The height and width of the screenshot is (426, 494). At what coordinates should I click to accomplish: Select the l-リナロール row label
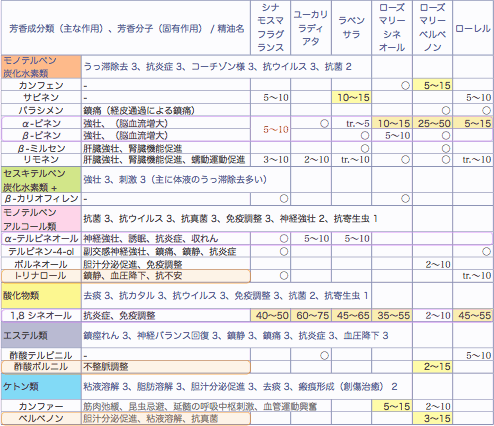coord(41,276)
